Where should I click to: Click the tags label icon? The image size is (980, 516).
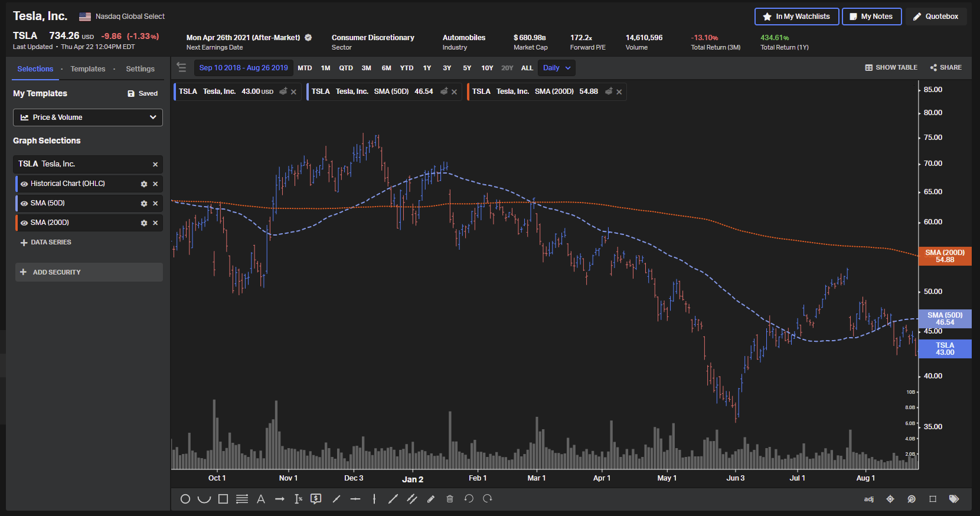click(x=954, y=499)
